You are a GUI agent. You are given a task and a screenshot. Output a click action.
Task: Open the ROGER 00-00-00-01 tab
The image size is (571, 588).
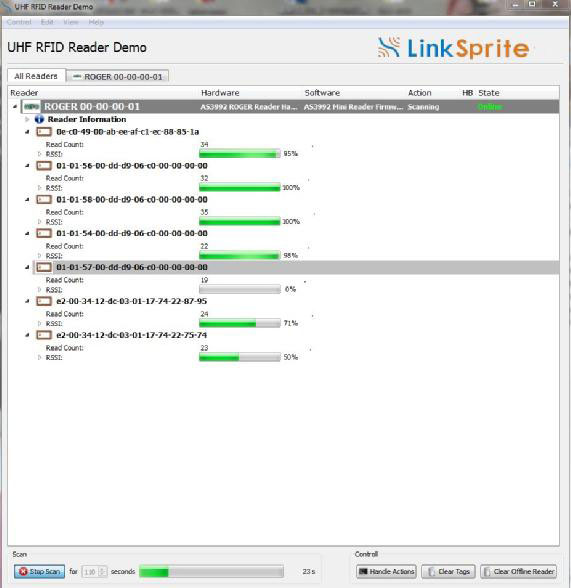click(118, 76)
